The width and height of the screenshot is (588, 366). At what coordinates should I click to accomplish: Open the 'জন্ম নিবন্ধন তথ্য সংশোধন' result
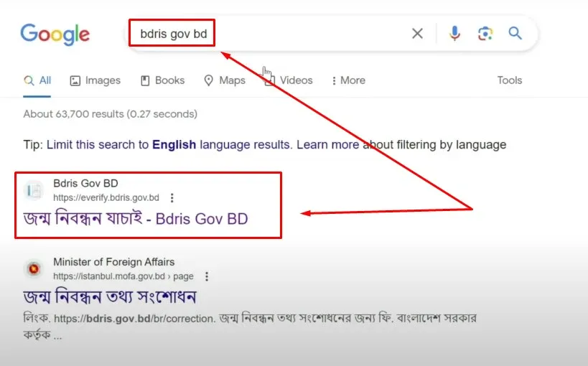[110, 296]
